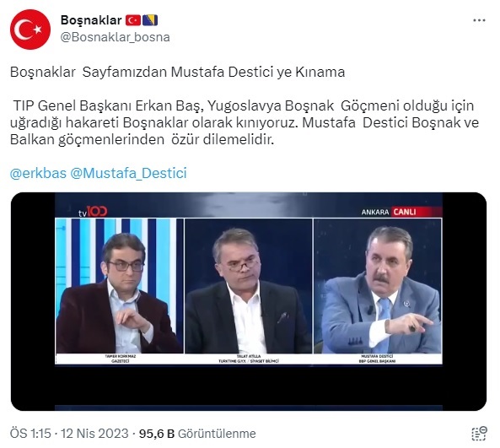Click the Boşnaklar display name
Image resolution: width=500 pixels, height=448 pixels.
[91, 20]
